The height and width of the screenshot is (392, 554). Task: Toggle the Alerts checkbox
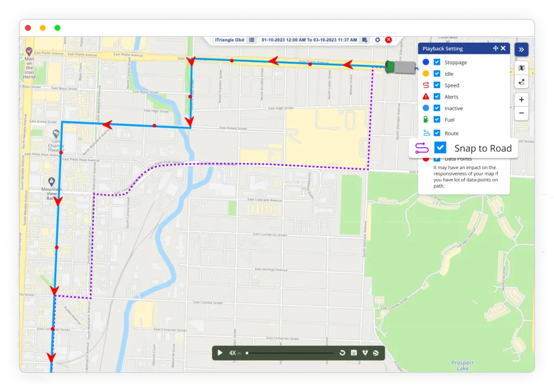coord(437,97)
